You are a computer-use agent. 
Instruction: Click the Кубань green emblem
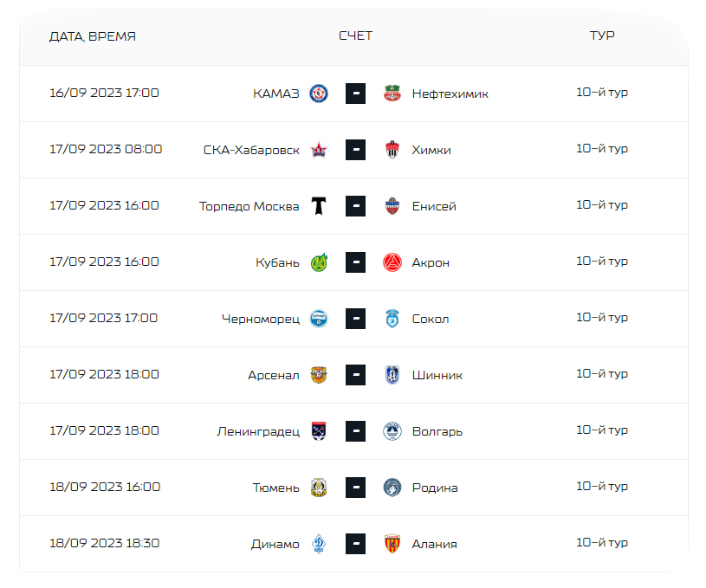pyautogui.click(x=319, y=262)
